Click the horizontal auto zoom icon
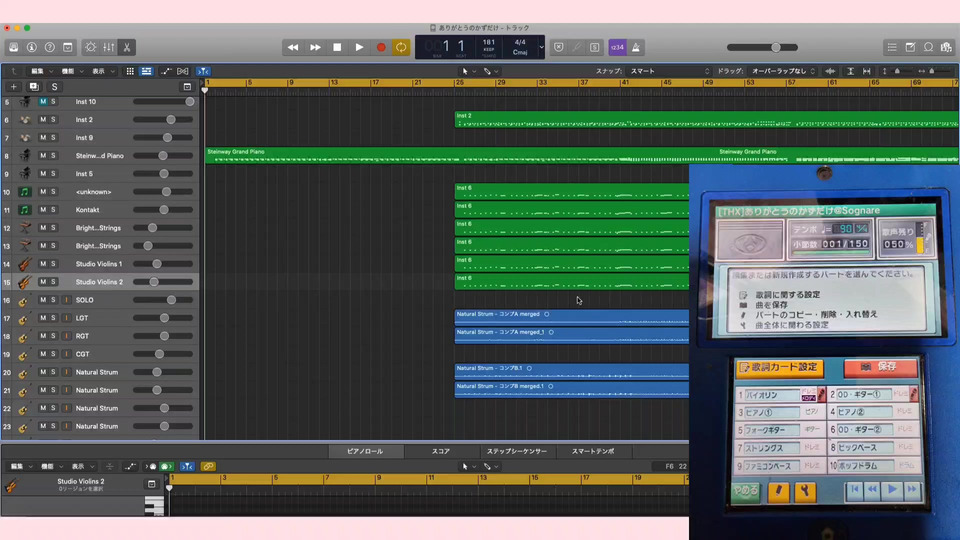The image size is (960, 540). pyautogui.click(x=866, y=71)
